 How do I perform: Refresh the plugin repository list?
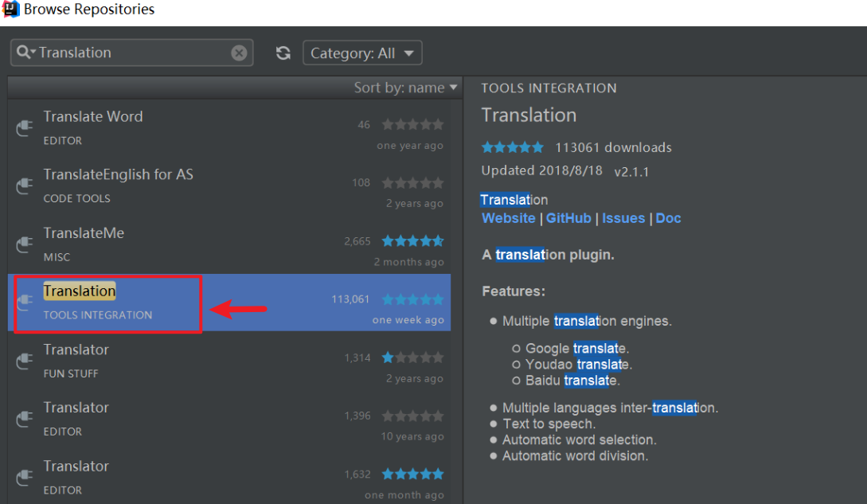[283, 53]
